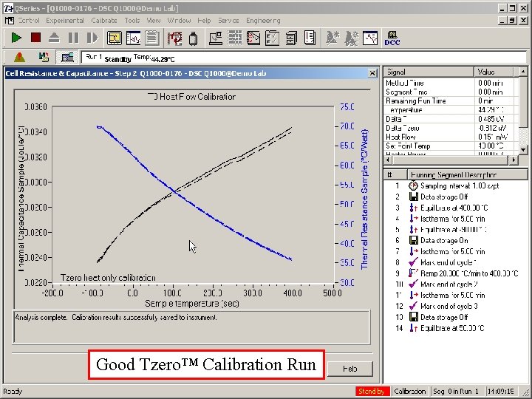532x399 pixels.
Task: Open the Control menu
Action: point(29,21)
